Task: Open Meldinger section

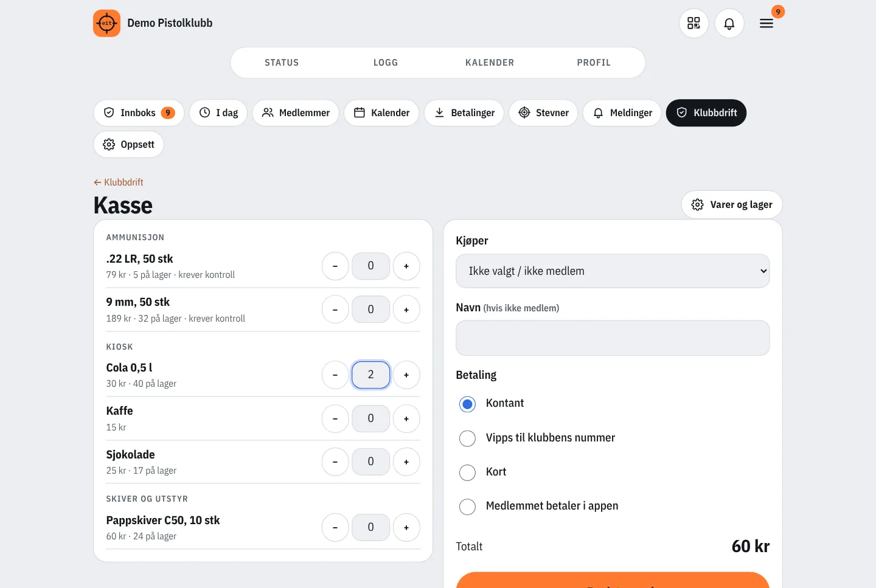Action: (622, 112)
